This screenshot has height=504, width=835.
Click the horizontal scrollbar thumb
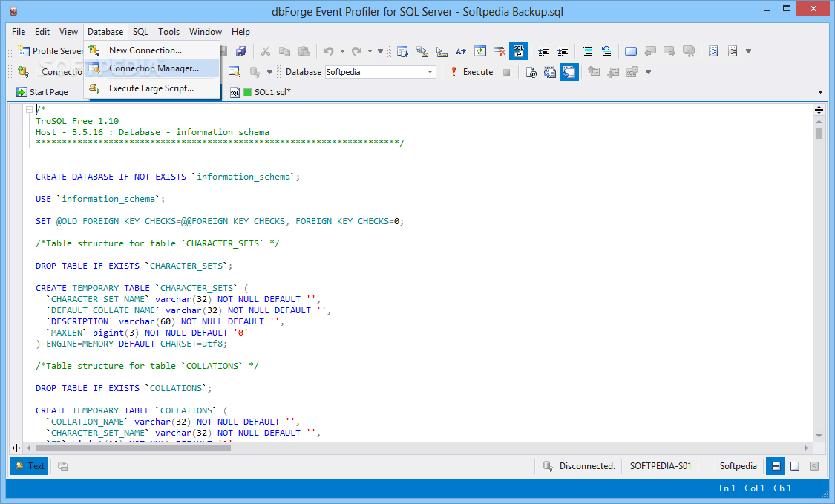[x=133, y=448]
